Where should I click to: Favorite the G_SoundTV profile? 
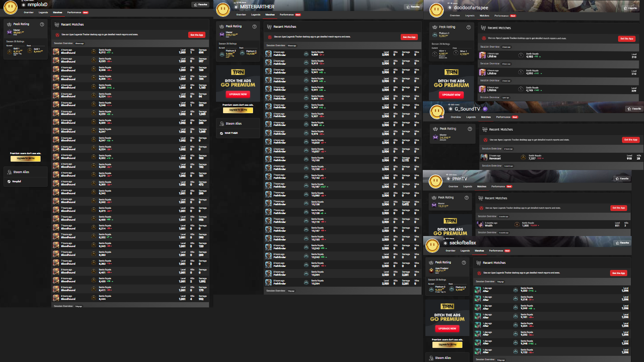(634, 109)
